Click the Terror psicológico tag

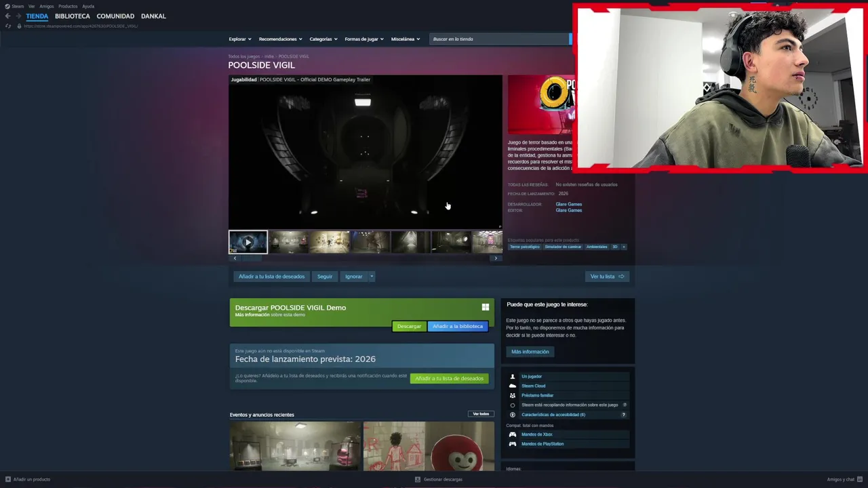pos(525,247)
